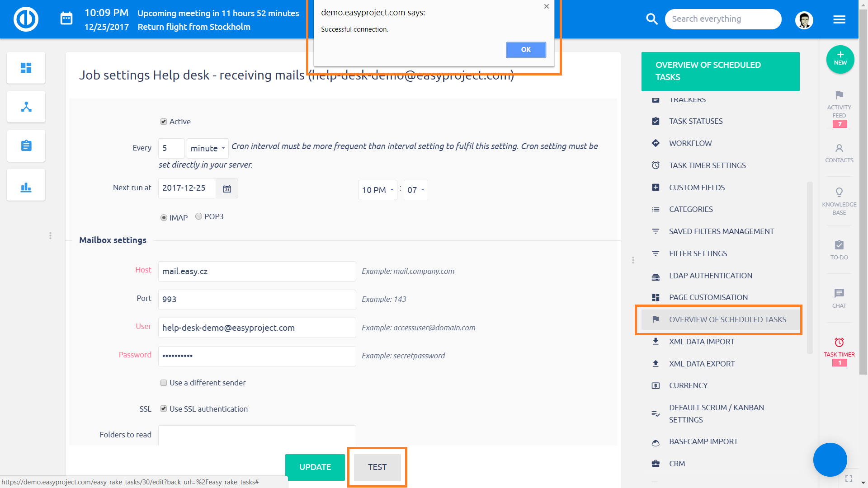The width and height of the screenshot is (868, 488).
Task: Open the project tree sidebar icon
Action: click(26, 107)
